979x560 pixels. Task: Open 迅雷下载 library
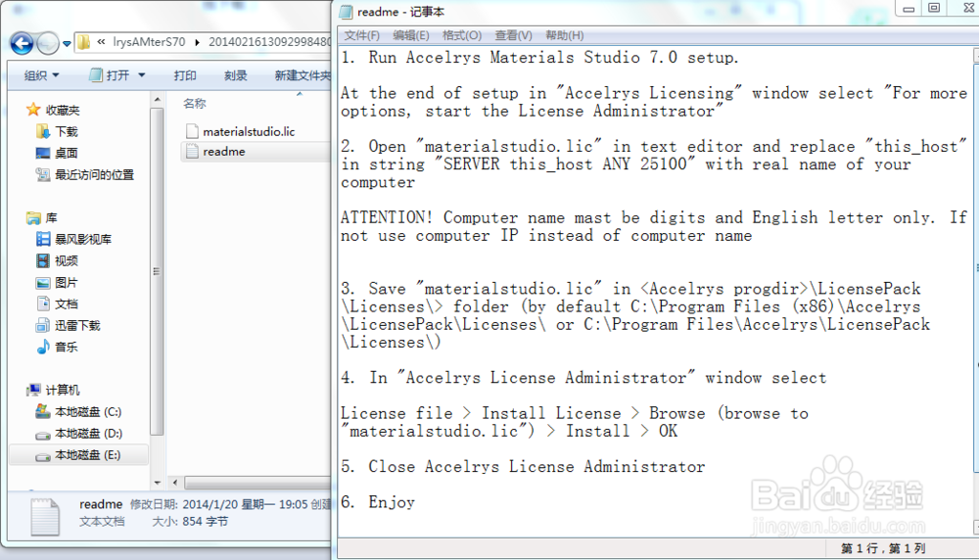[x=77, y=325]
